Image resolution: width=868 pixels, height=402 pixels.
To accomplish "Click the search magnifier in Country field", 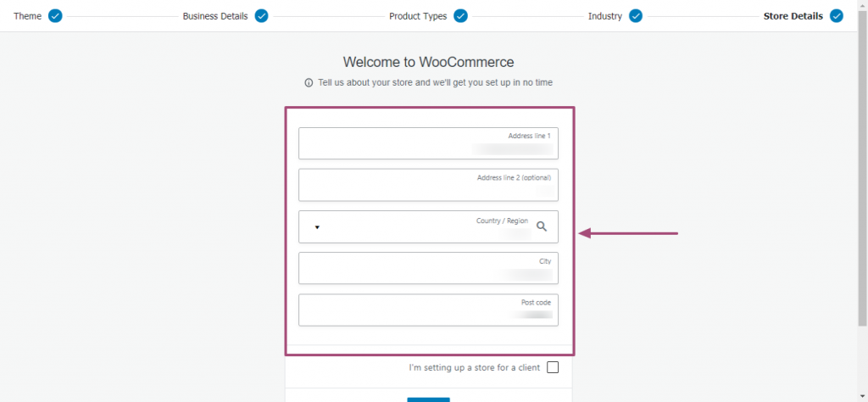I will click(542, 226).
